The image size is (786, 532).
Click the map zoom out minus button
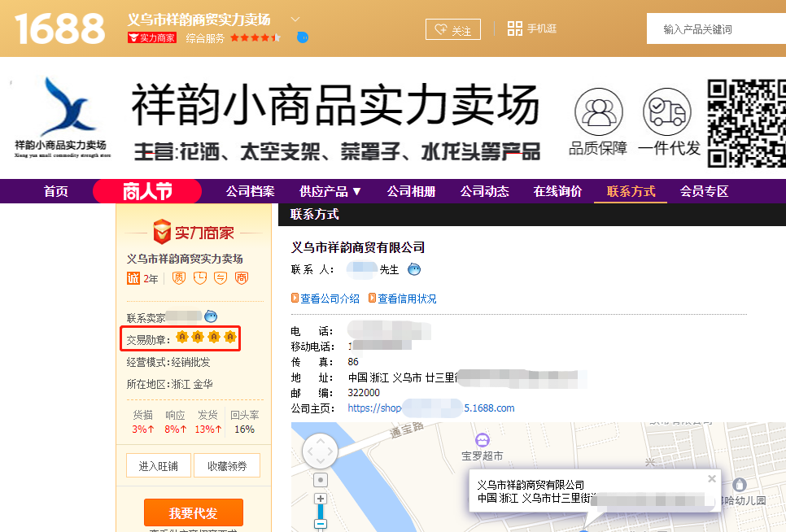pos(321,524)
